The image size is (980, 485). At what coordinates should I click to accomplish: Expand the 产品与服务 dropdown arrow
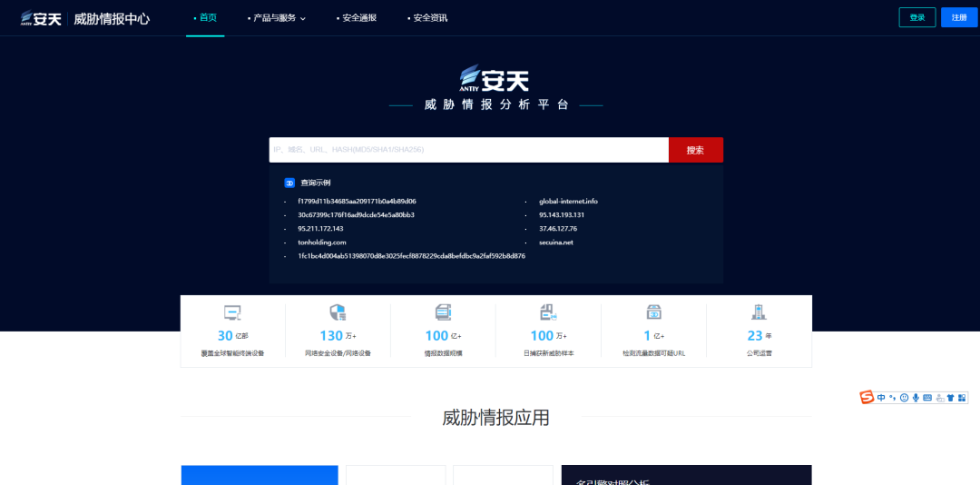(x=303, y=19)
